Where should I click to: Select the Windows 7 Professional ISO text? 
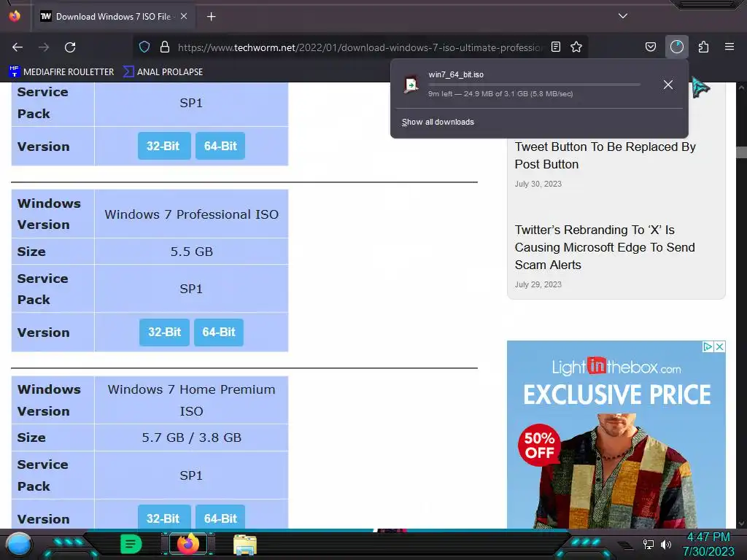[x=192, y=214]
